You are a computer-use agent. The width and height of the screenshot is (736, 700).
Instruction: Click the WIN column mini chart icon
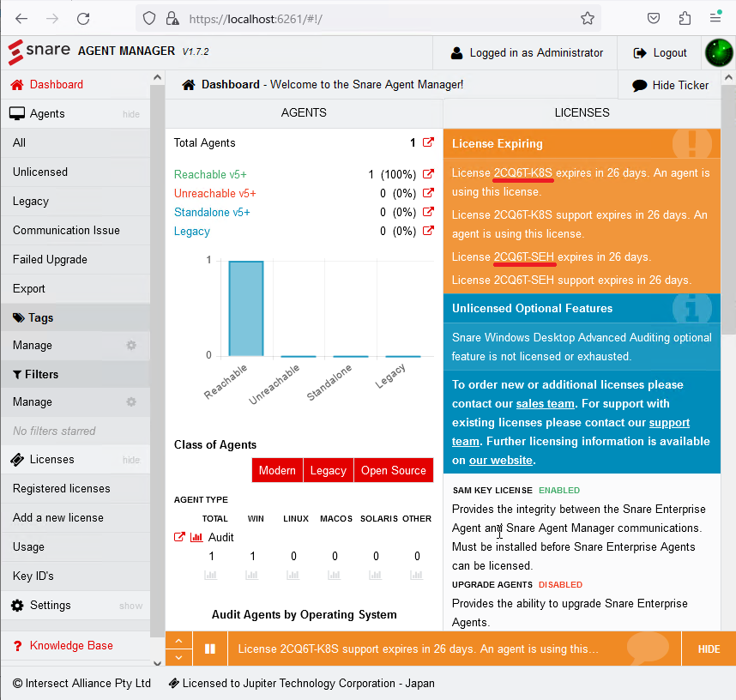[252, 575]
